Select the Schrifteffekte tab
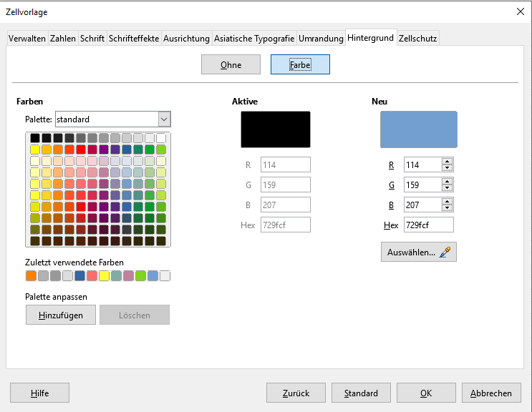This screenshot has height=412, width=532. tap(134, 39)
